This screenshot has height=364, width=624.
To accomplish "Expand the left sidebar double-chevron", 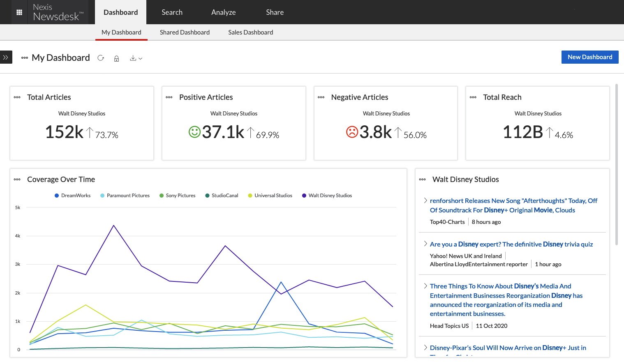I will click(6, 58).
